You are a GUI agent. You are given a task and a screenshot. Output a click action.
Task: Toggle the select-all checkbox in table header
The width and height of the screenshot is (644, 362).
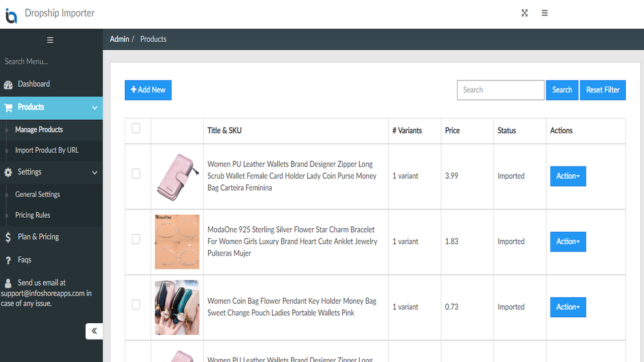136,128
